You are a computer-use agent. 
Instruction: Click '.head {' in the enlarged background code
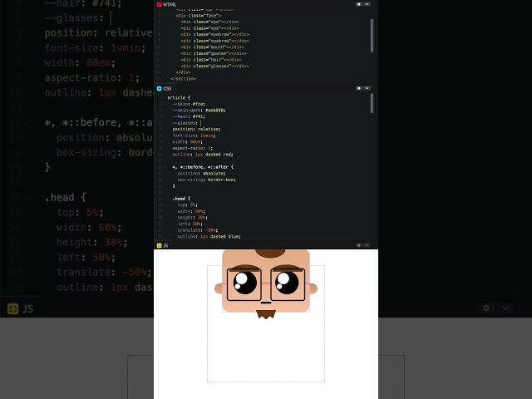point(65,198)
